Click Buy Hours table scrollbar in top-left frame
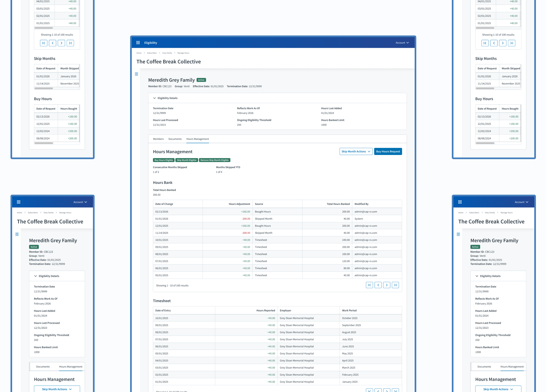Screen dimensions: 546x392 [44, 143]
